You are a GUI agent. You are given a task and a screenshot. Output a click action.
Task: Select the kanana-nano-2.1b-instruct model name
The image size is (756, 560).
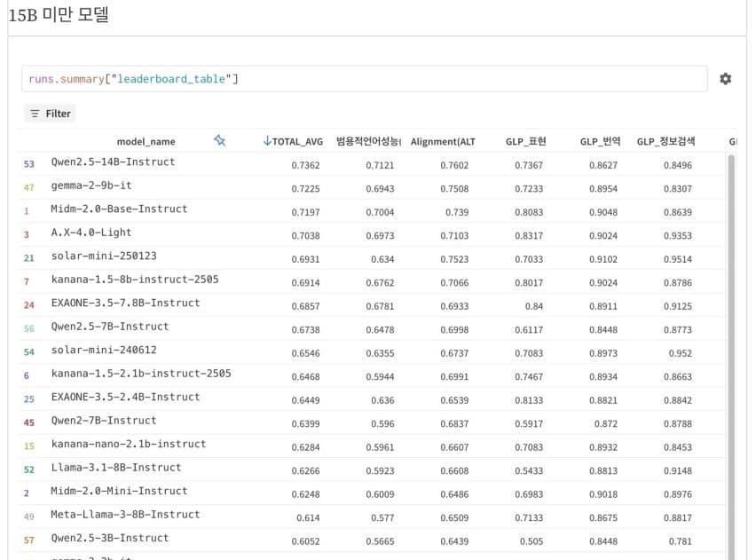tap(129, 445)
